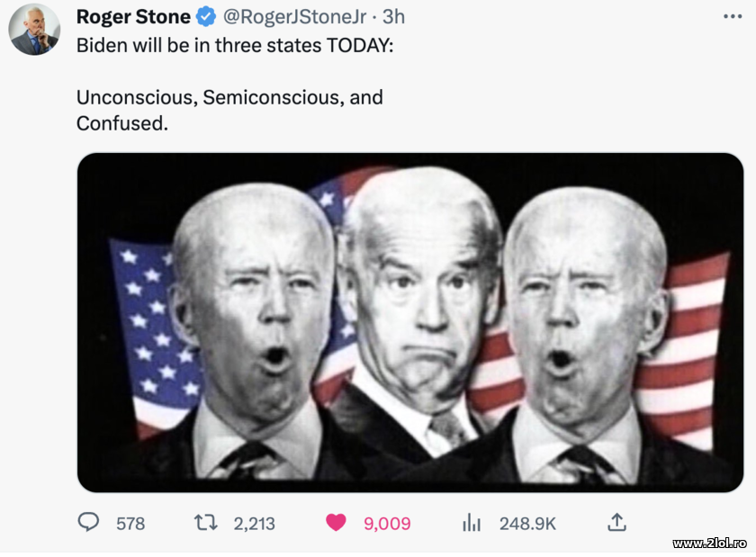Open view analytics for the tweet
Screen dimensions: 756x557
click(x=470, y=523)
